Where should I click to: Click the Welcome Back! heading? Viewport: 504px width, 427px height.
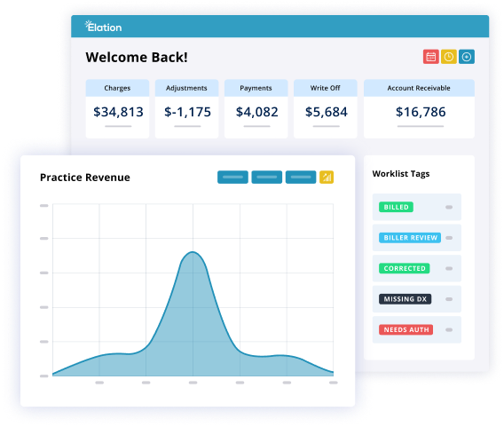137,57
